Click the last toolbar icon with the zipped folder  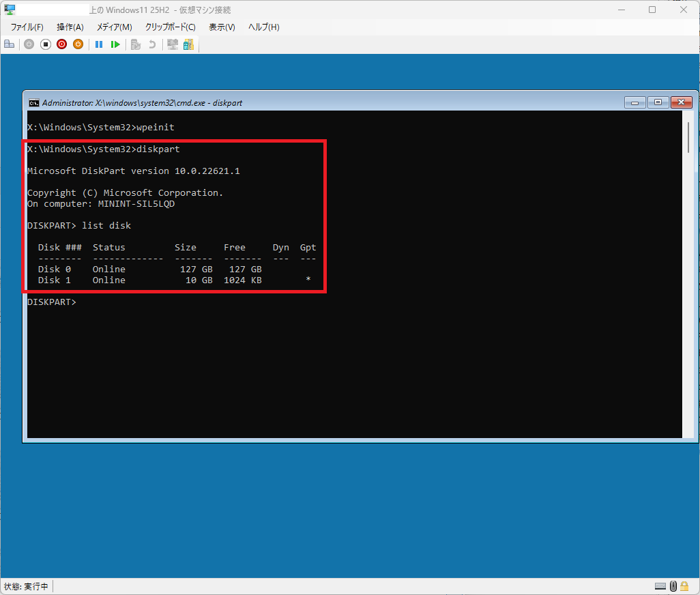189,44
